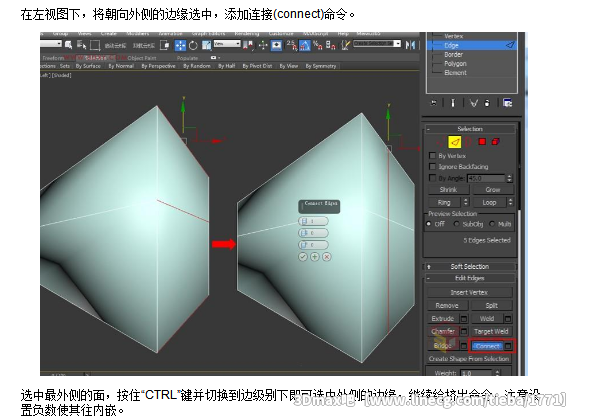Click the Select Object arrow icon

pos(68,45)
